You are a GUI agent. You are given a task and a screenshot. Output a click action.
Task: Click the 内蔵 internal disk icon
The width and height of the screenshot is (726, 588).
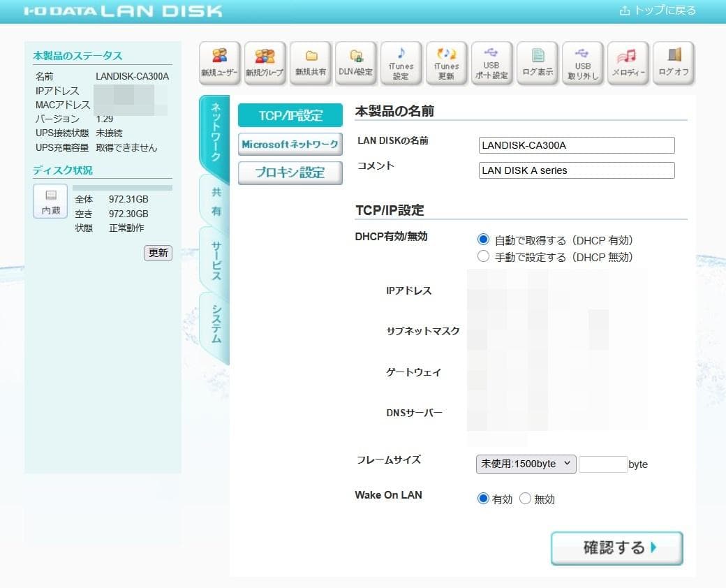(50, 201)
